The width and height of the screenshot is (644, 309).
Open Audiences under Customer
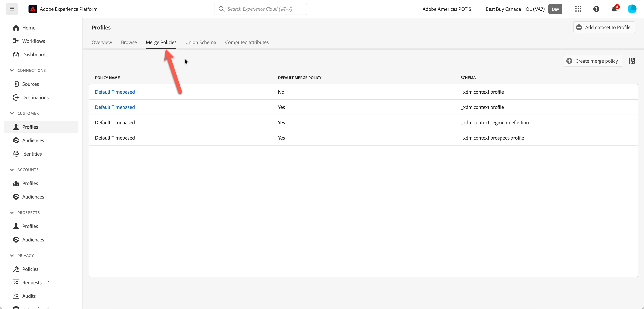click(28, 141)
